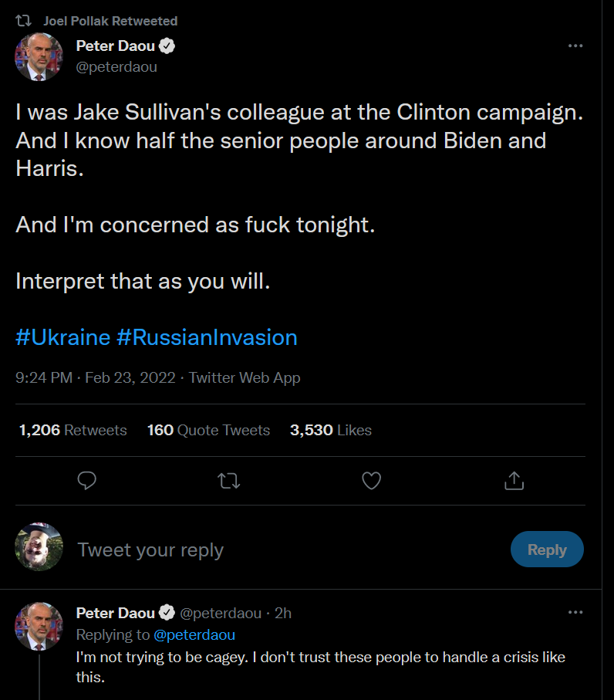614x700 pixels.
Task: Open the Joel Pollak Retweeted link
Action: (110, 21)
